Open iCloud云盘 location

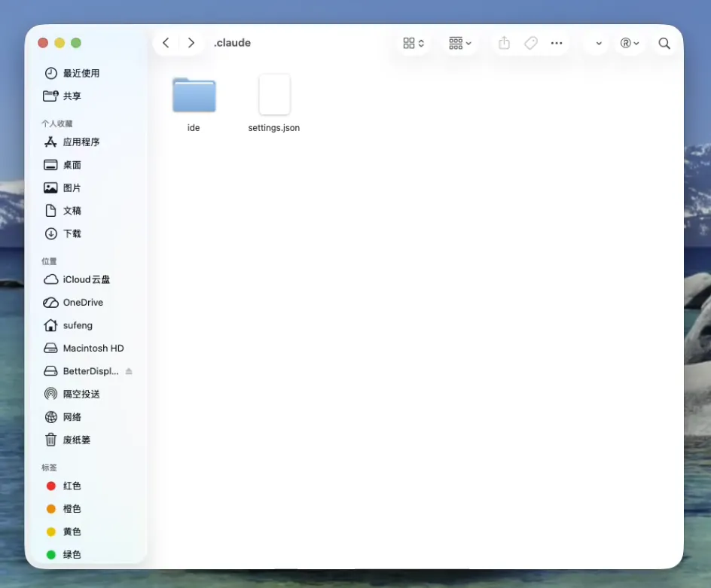click(86, 279)
